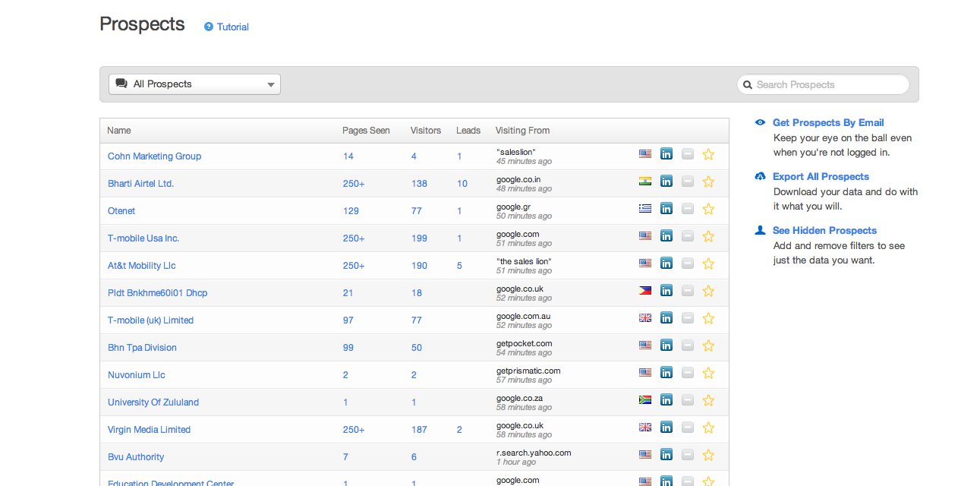Sort table by Name column header
980x486 pixels.
(118, 131)
